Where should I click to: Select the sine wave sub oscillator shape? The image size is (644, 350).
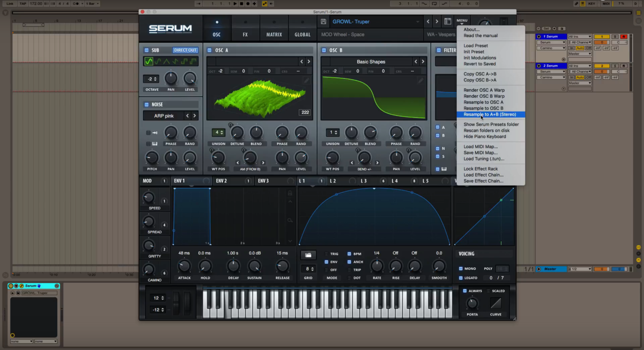[148, 61]
